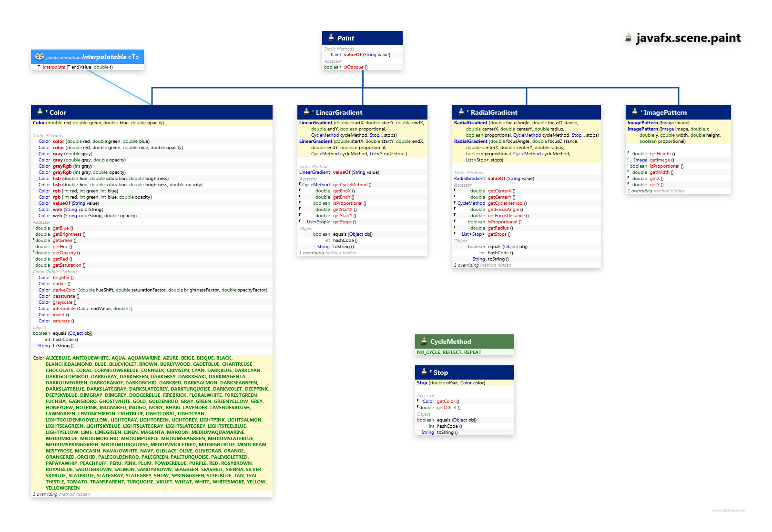Select deriveColor method in Color class
772x532 pixels.
point(65,290)
